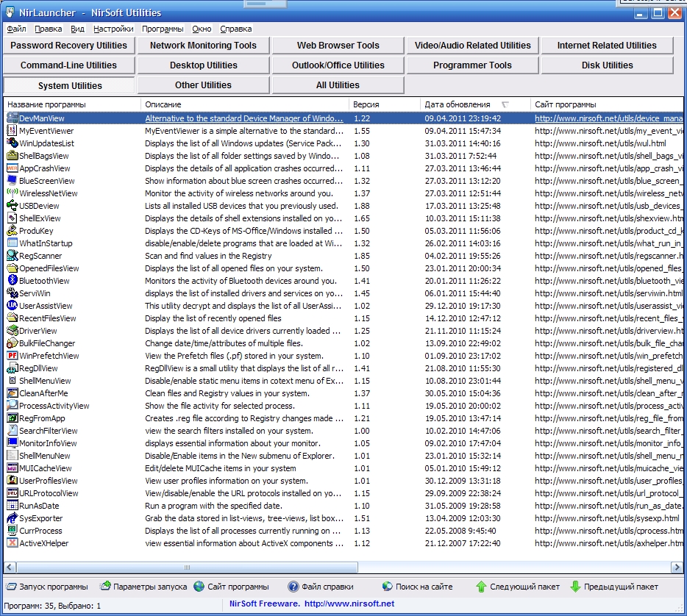Open the Файл menu
687x616 pixels.
coord(17,29)
